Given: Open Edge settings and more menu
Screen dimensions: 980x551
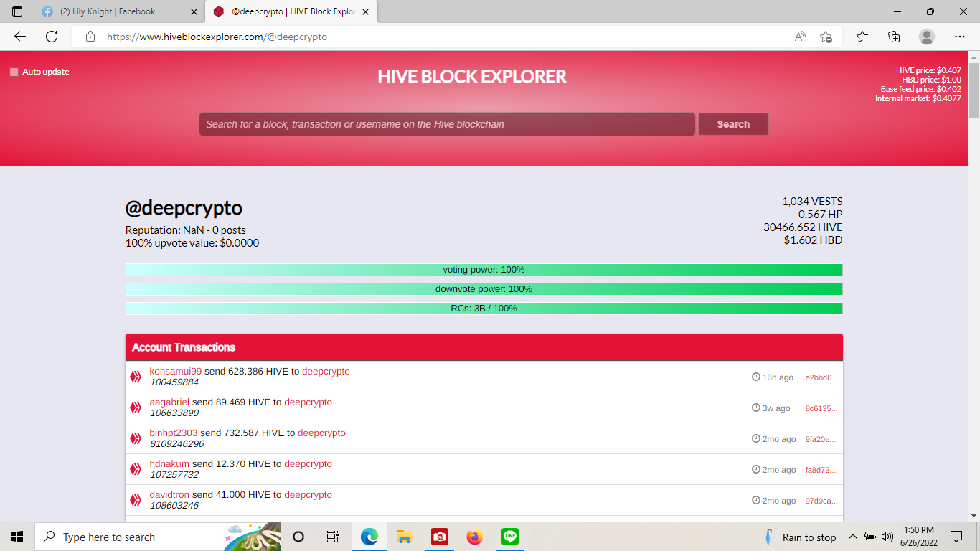Looking at the screenshot, I should [x=960, y=37].
